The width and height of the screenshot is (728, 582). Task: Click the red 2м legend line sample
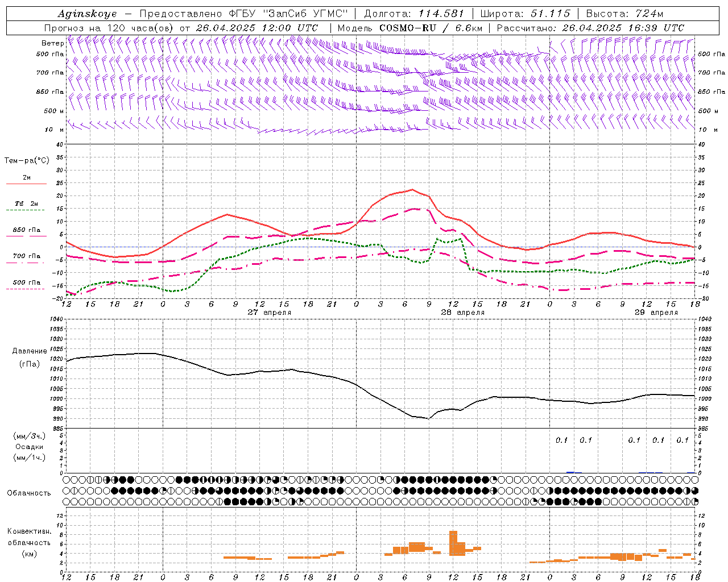26,184
